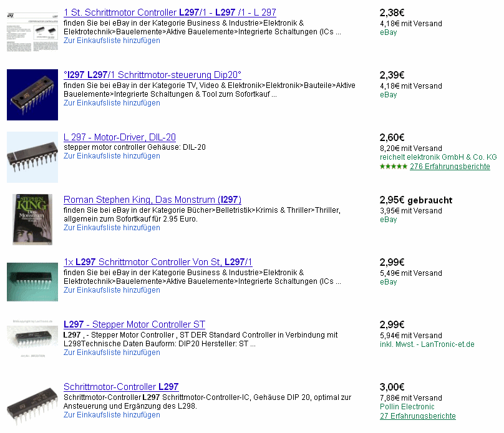
Task: Add the 1x L297 item to Einkaufsliste
Action: [112, 290]
